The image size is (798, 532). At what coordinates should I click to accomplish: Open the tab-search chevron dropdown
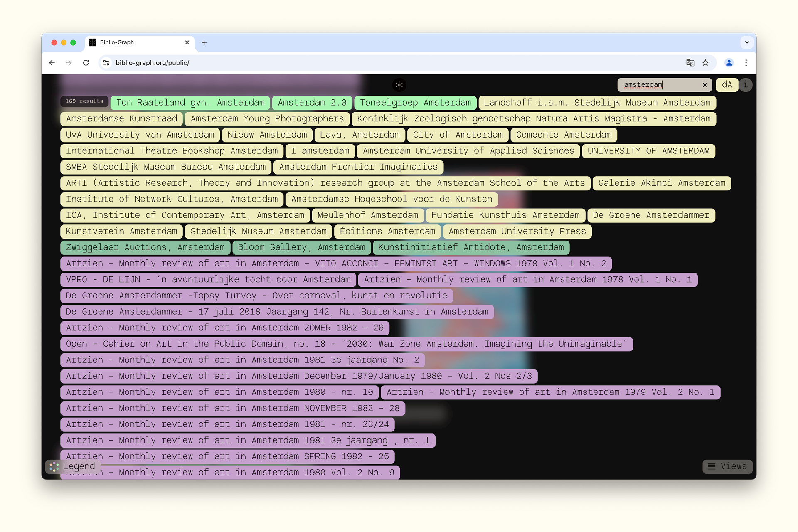point(747,42)
